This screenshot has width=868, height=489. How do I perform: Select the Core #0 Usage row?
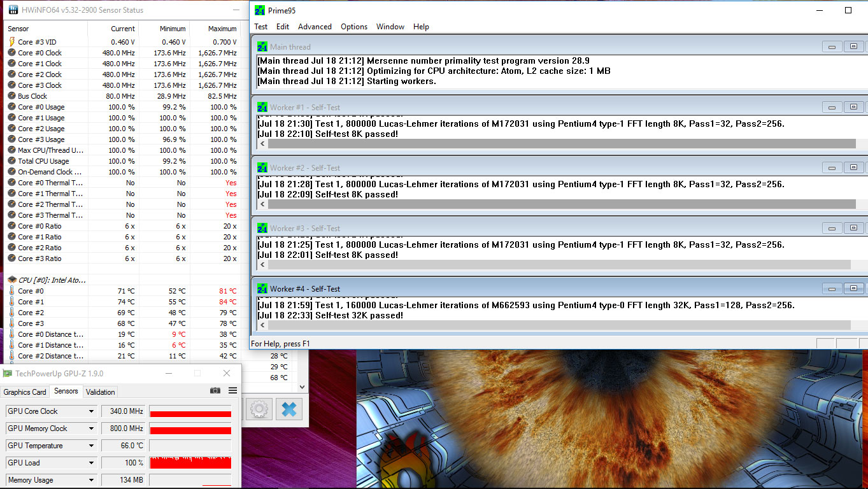tap(122, 107)
